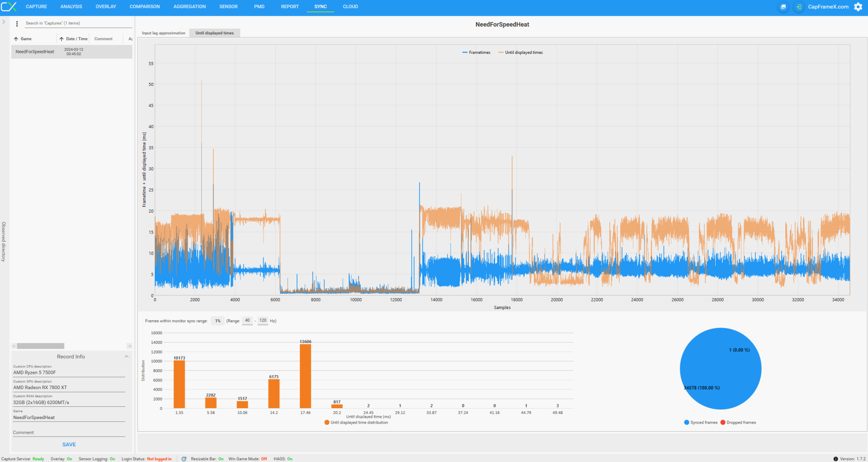
Task: Click the refresh icon in the status bar
Action: click(184, 459)
